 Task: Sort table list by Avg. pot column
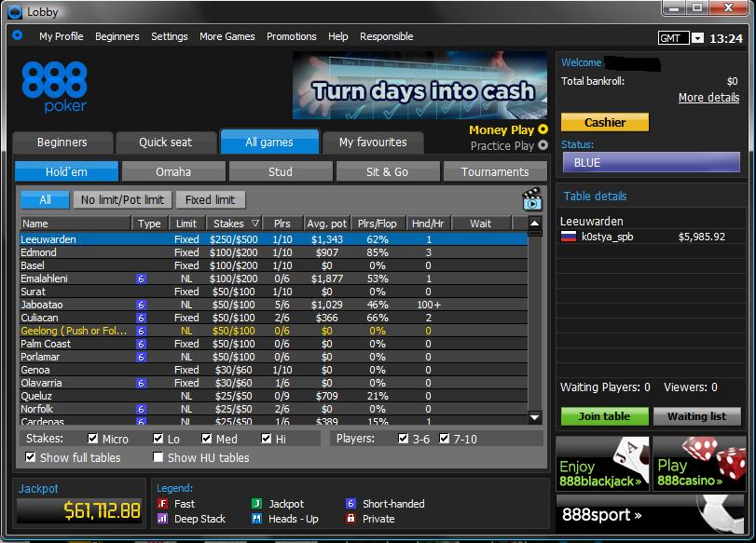327,224
